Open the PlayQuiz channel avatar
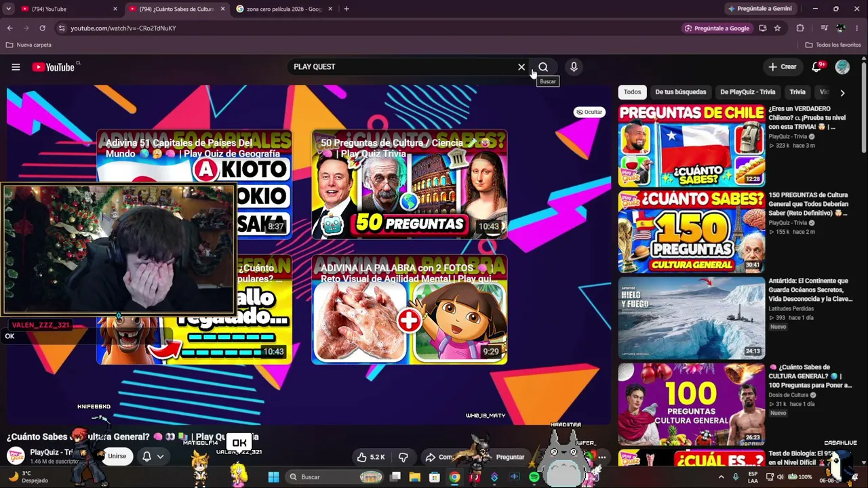 [16, 455]
